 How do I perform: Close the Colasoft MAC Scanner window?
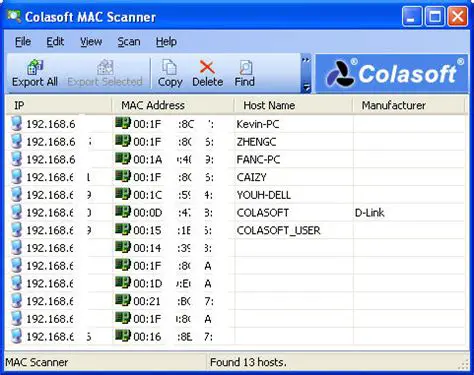pyautogui.click(x=457, y=16)
